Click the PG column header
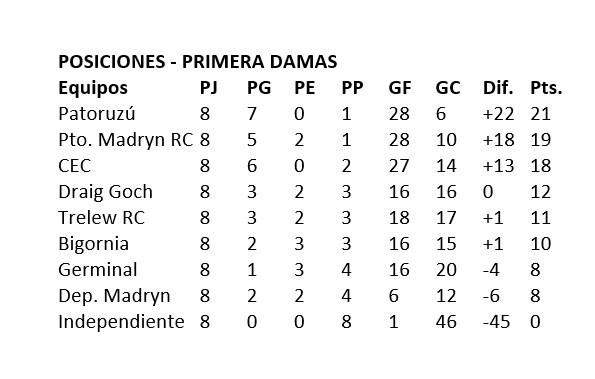Viewport: 595px width, 379px height. pos(259,88)
